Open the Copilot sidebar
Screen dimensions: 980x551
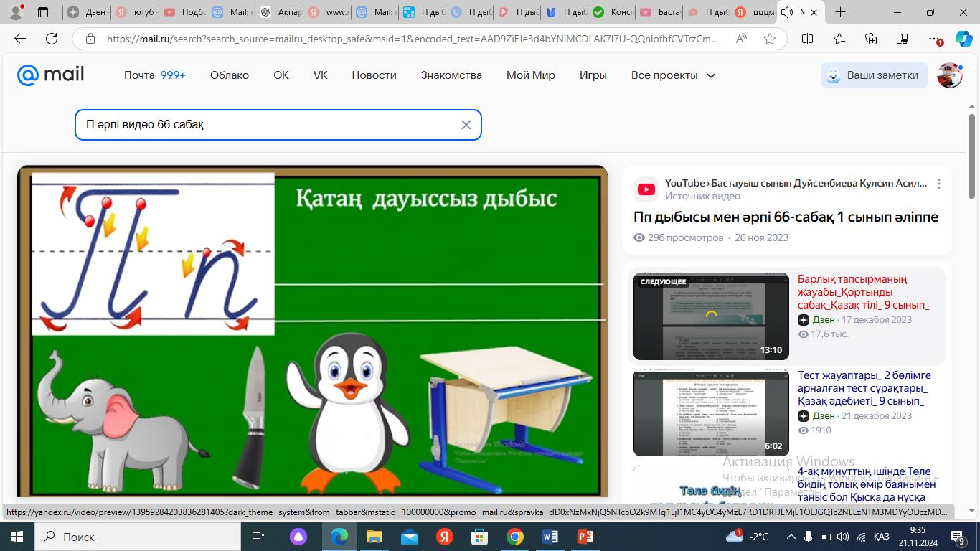tap(963, 39)
